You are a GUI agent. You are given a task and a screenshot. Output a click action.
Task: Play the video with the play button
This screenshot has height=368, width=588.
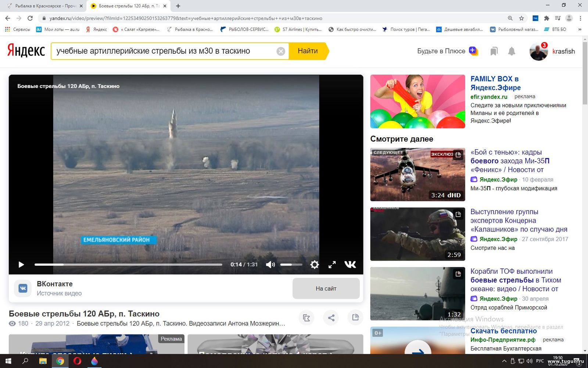point(21,265)
